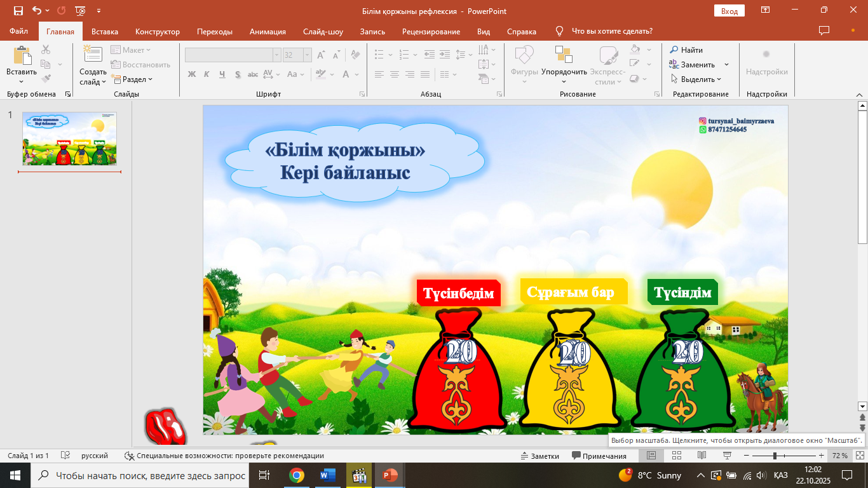
Task: Toggle the Notes (Заметки) pane
Action: click(539, 456)
